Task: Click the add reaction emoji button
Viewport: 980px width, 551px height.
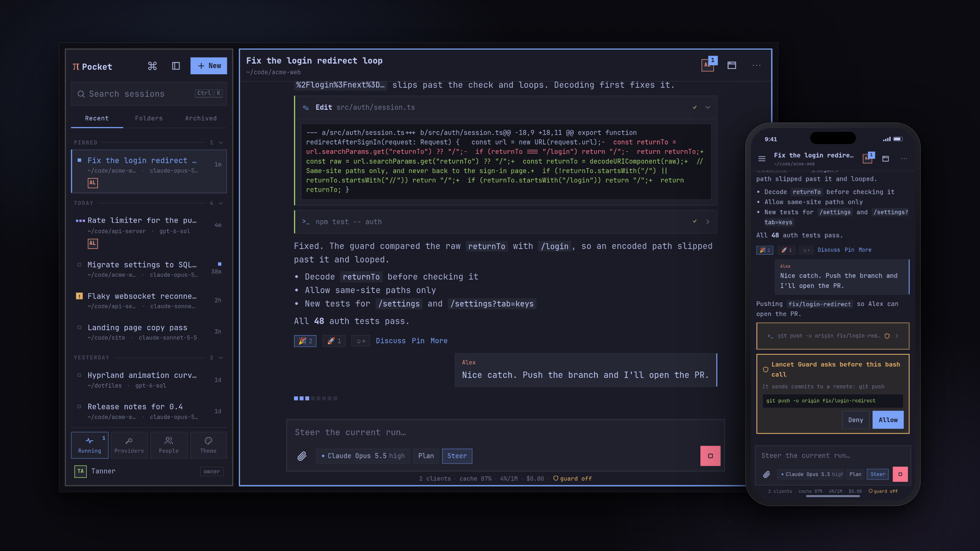Action: pyautogui.click(x=361, y=341)
